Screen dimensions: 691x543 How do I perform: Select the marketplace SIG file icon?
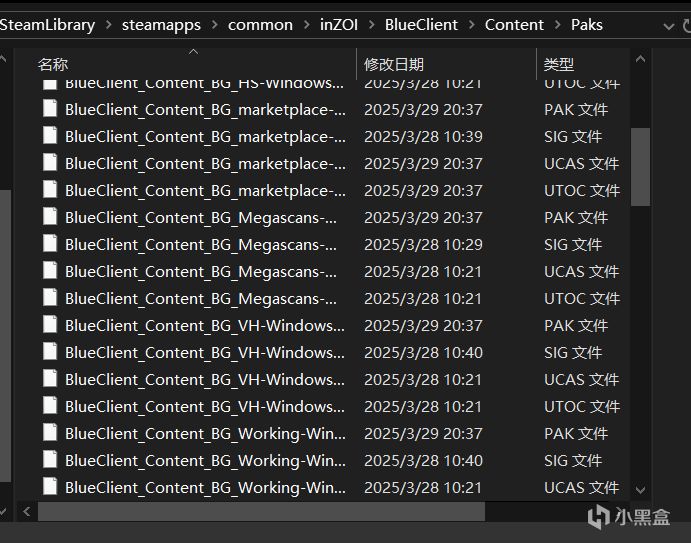click(50, 136)
